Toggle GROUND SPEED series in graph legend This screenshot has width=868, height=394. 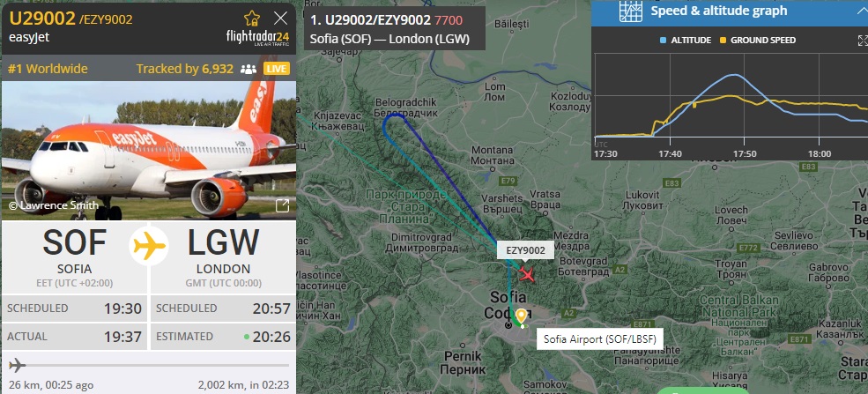(758, 41)
